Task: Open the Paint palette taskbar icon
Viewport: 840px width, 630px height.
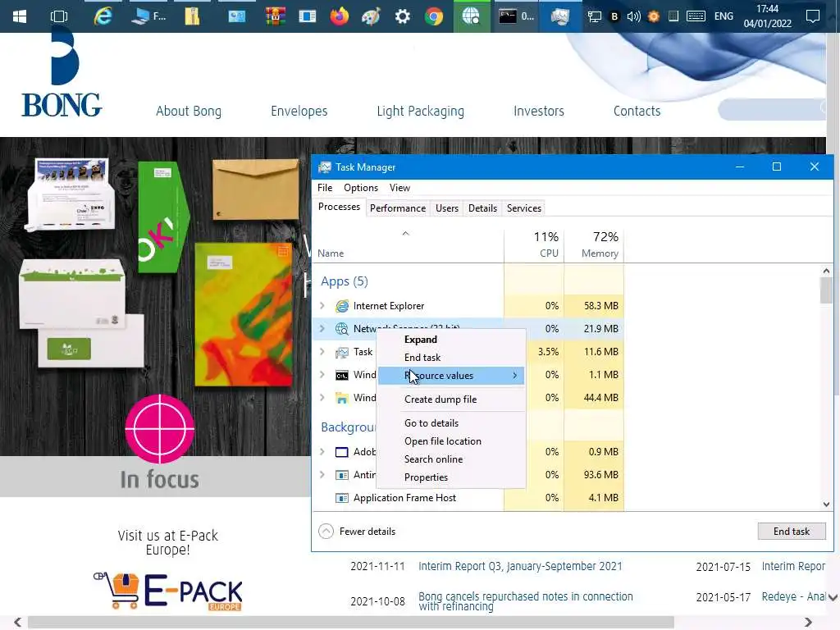Action: pyautogui.click(x=371, y=16)
